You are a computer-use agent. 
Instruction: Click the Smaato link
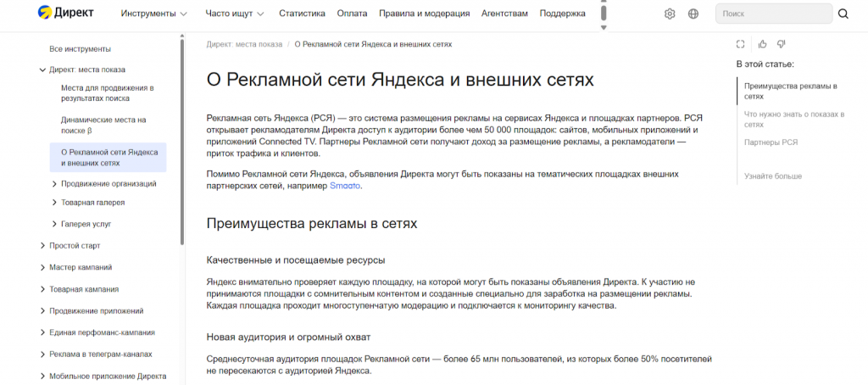346,186
